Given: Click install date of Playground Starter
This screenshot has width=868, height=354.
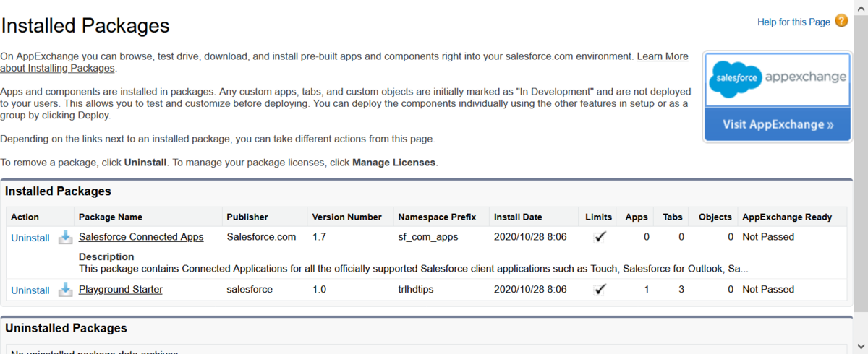Looking at the screenshot, I should (531, 290).
